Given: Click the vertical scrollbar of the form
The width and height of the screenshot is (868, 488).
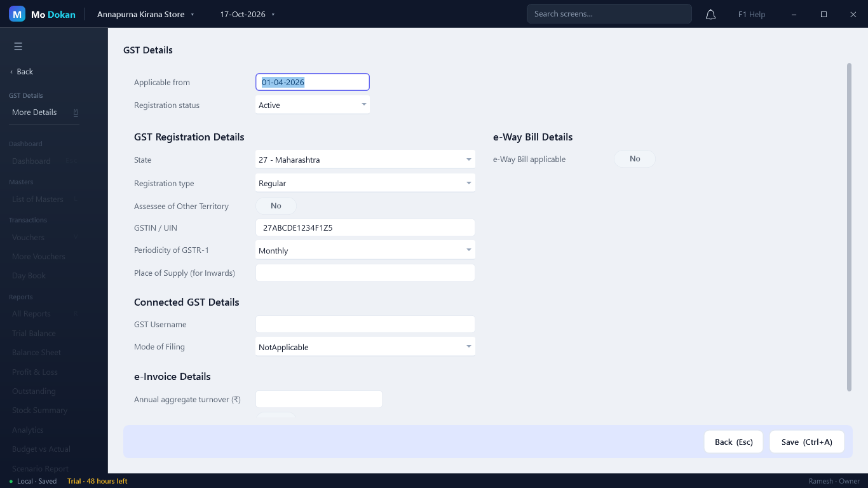Looking at the screenshot, I should tap(850, 227).
